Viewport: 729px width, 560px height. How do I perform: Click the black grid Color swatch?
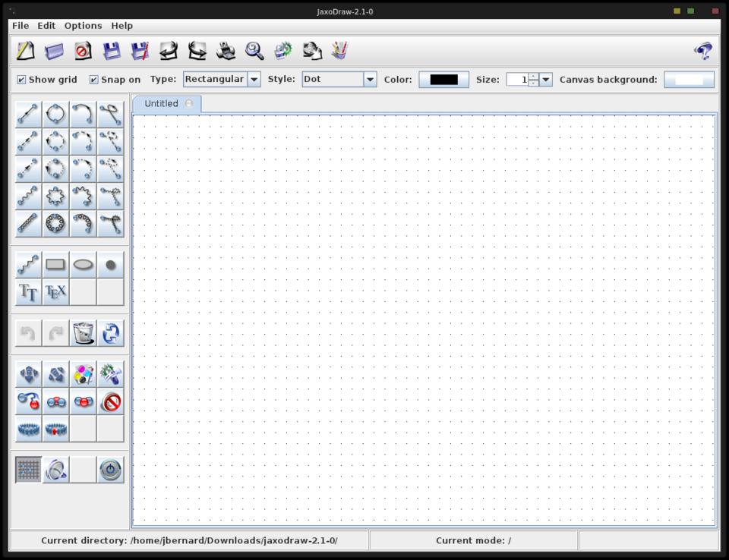(443, 80)
